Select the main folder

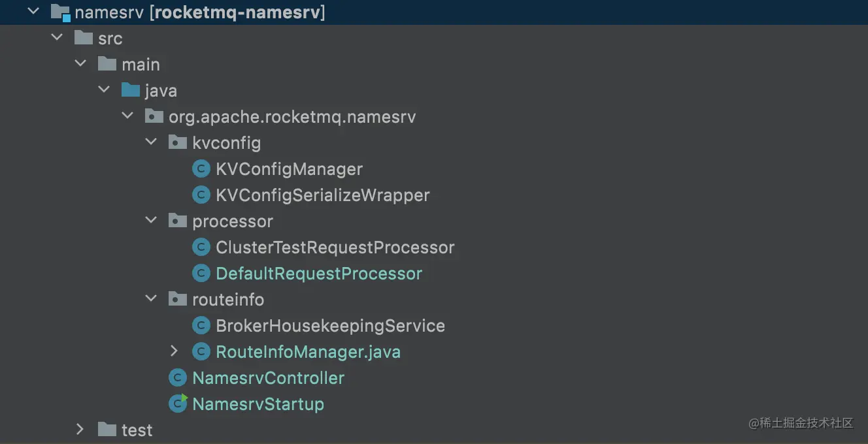[x=141, y=65]
